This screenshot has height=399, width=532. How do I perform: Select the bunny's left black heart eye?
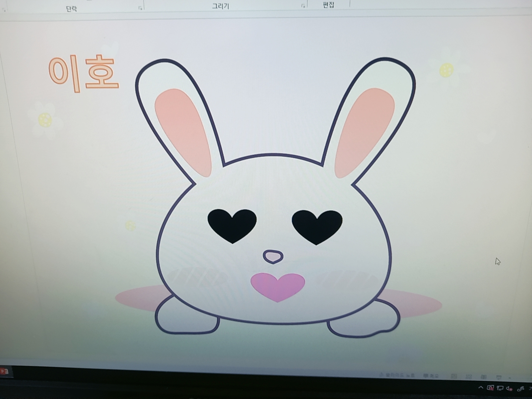click(232, 226)
